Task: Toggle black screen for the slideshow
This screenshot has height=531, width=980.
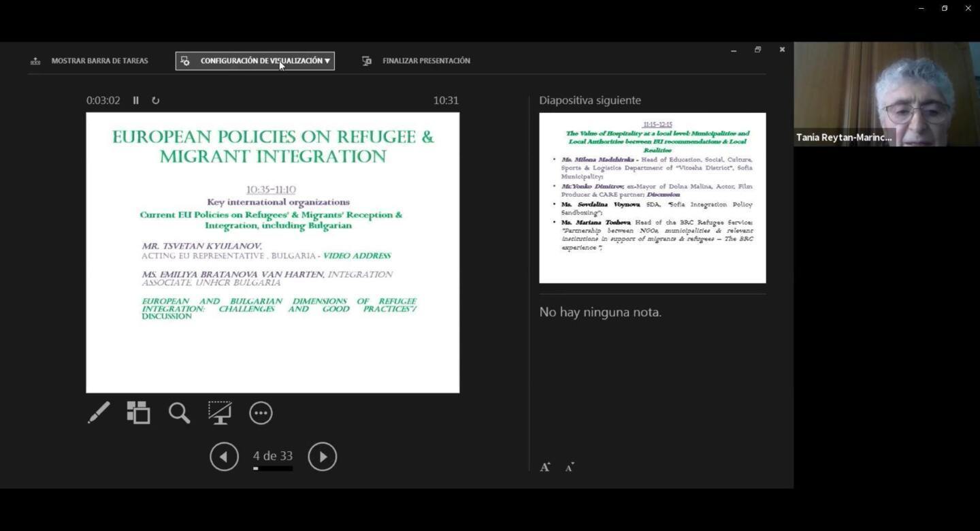Action: 220,413
